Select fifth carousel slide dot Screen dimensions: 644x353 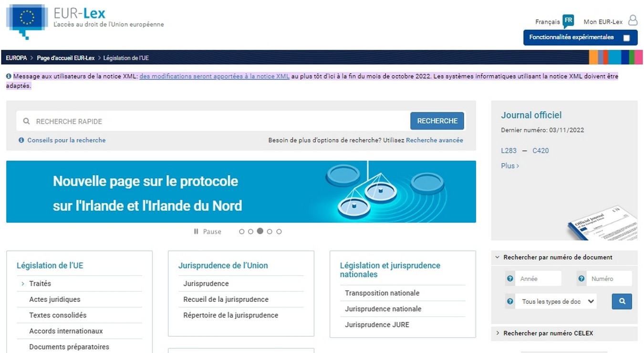(279, 232)
